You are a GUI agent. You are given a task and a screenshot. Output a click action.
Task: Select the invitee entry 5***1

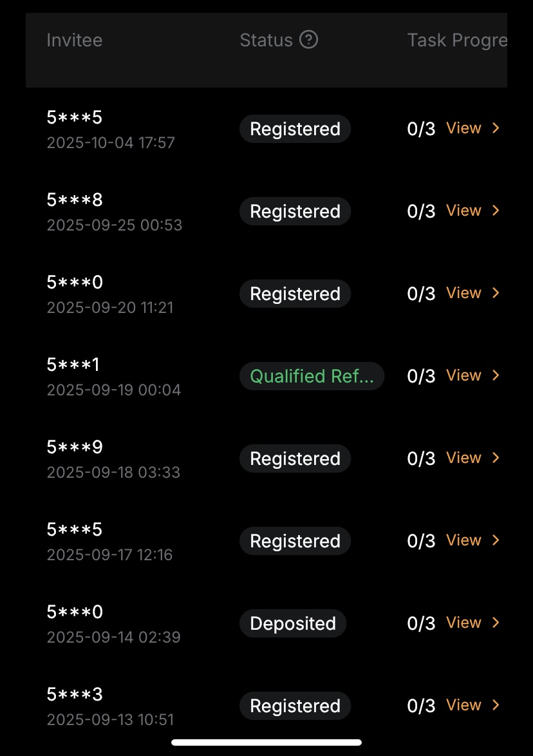[73, 365]
